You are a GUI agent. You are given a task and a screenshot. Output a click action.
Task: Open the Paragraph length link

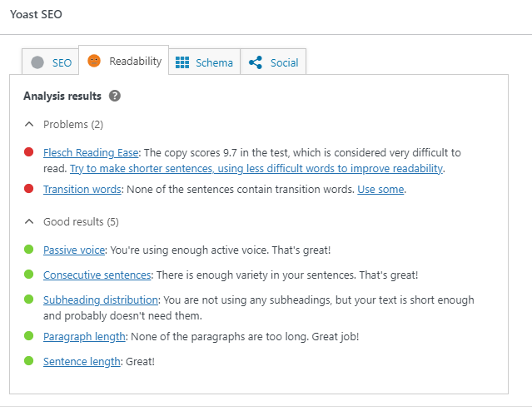click(x=84, y=336)
